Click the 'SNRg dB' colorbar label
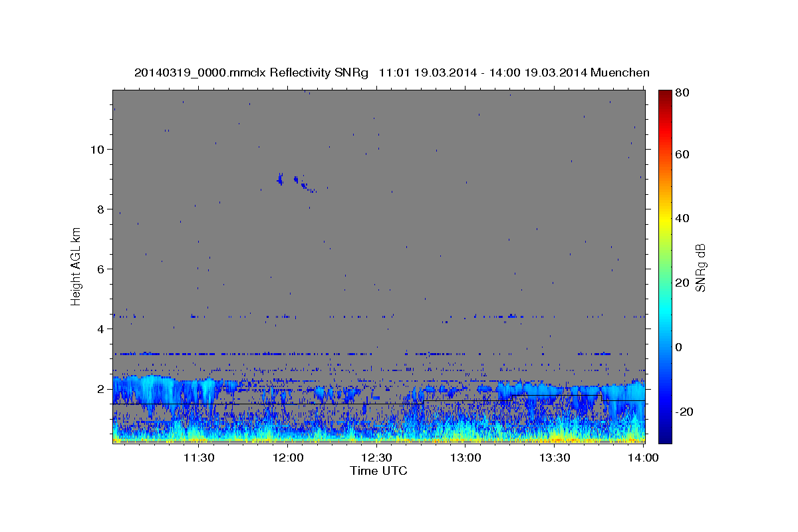 point(700,267)
